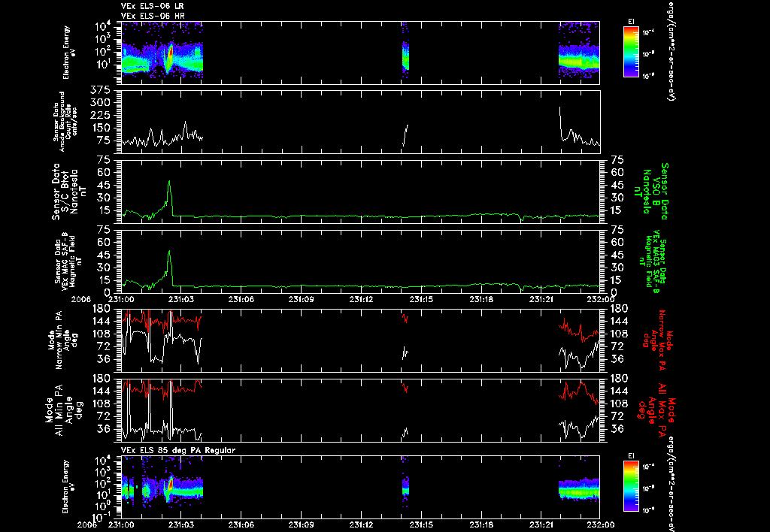Click the "232:00" label on the bottom time axis

coord(601,524)
